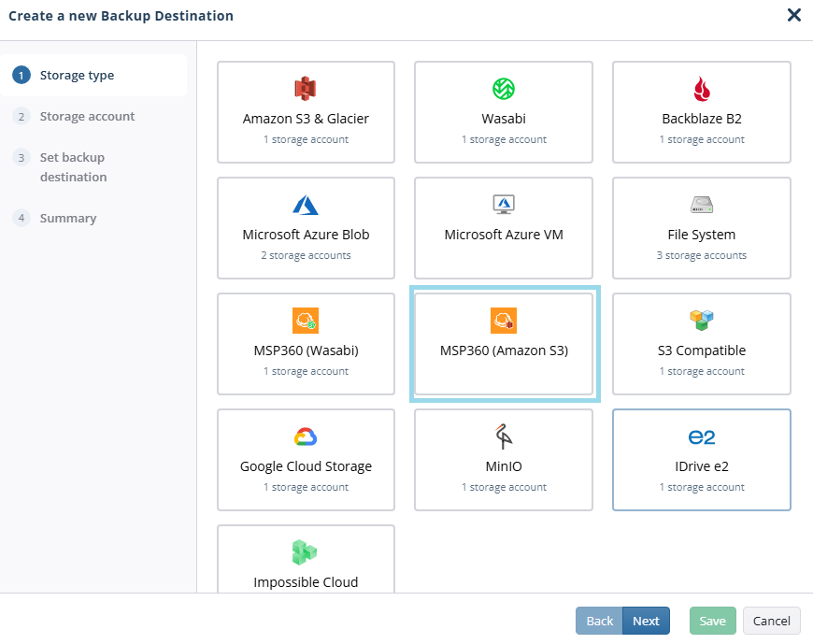Click '3 storage accounts' under File System
This screenshot has width=813, height=644.
pos(702,255)
